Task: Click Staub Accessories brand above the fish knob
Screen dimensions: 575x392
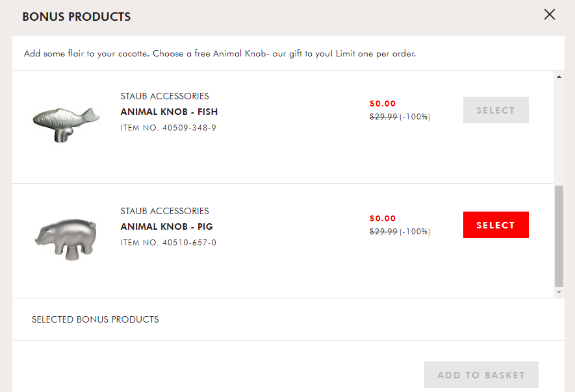Action: pos(164,96)
